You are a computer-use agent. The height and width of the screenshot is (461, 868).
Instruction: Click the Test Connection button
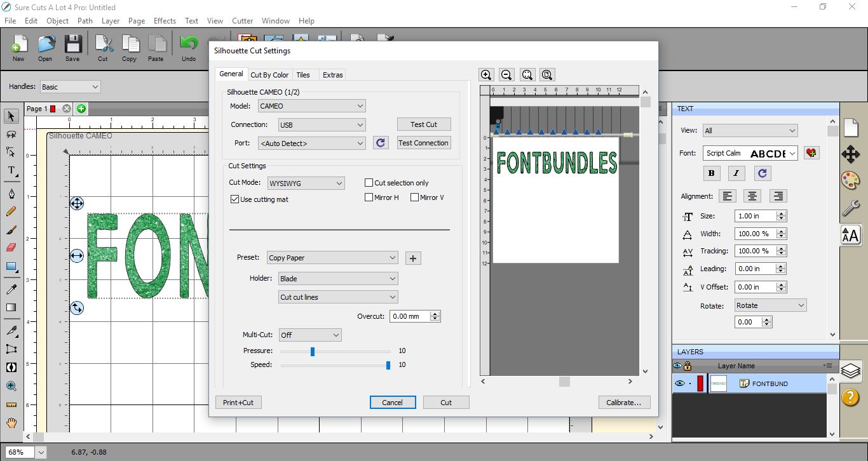pos(424,143)
